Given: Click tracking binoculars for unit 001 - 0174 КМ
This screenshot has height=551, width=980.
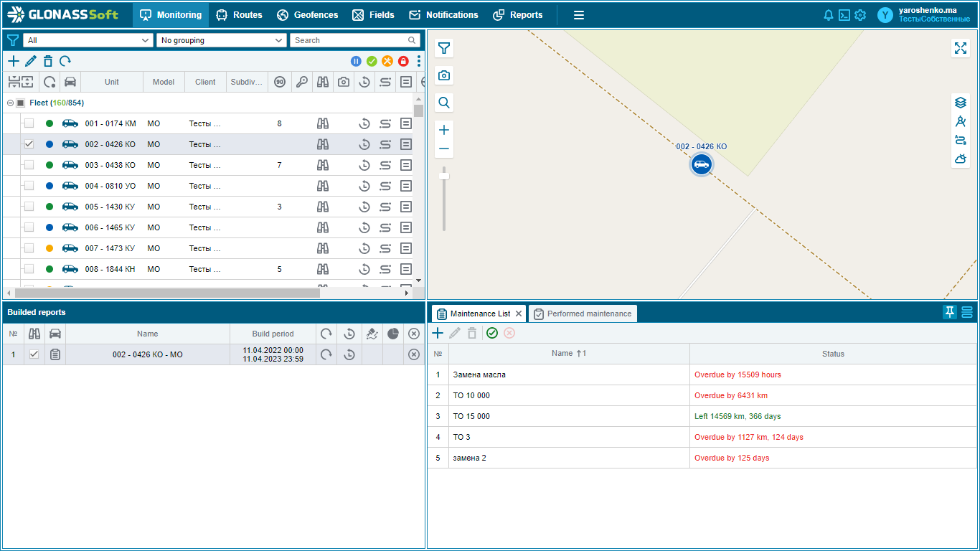Looking at the screenshot, I should pyautogui.click(x=323, y=123).
